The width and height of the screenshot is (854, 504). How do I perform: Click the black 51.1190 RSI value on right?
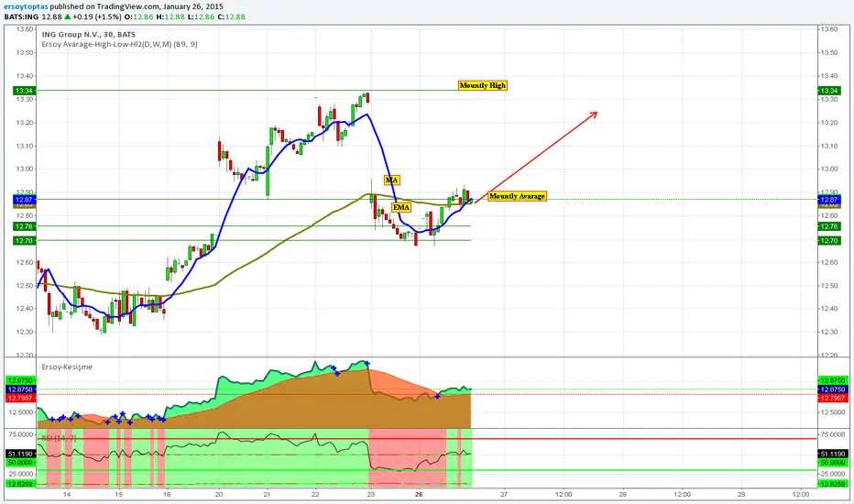[832, 454]
